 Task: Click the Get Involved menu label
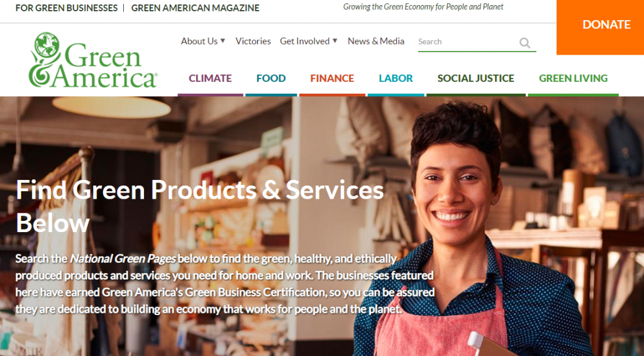304,41
